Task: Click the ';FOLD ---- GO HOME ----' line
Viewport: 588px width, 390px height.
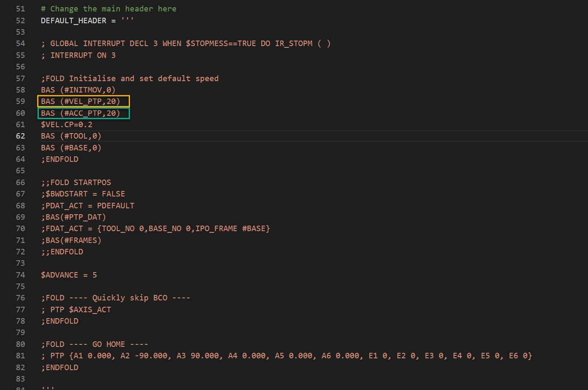Action: point(95,344)
